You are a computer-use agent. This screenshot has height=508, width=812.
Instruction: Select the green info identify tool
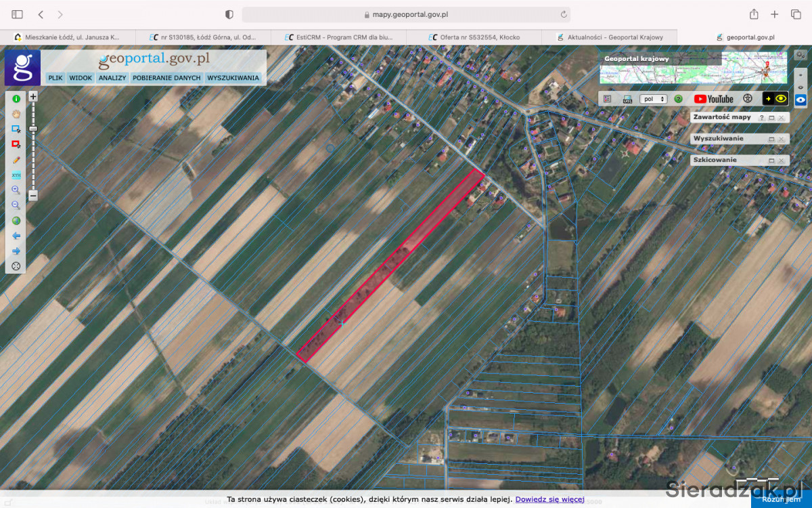[16, 99]
